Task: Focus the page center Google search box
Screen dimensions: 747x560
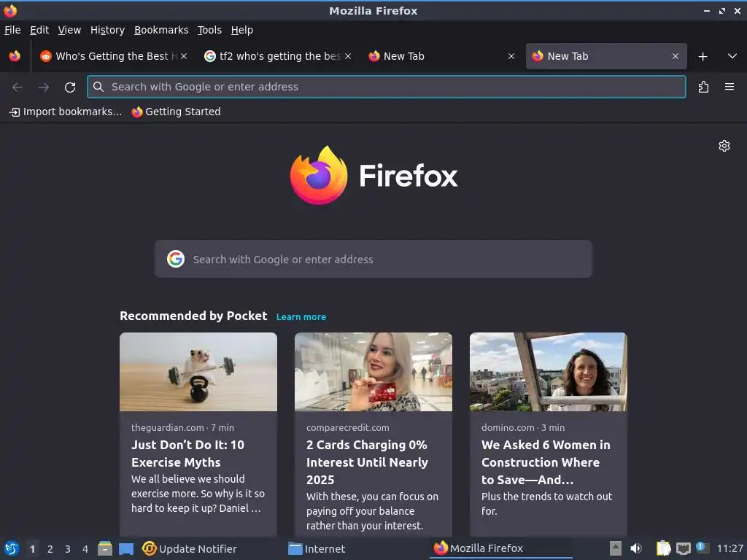Action: point(373,259)
